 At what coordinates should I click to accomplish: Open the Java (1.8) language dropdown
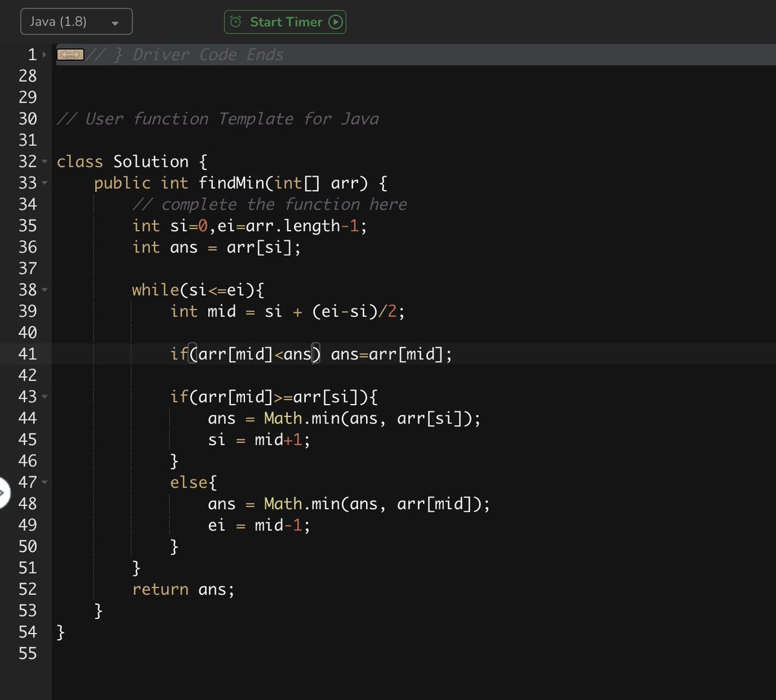coord(76,21)
